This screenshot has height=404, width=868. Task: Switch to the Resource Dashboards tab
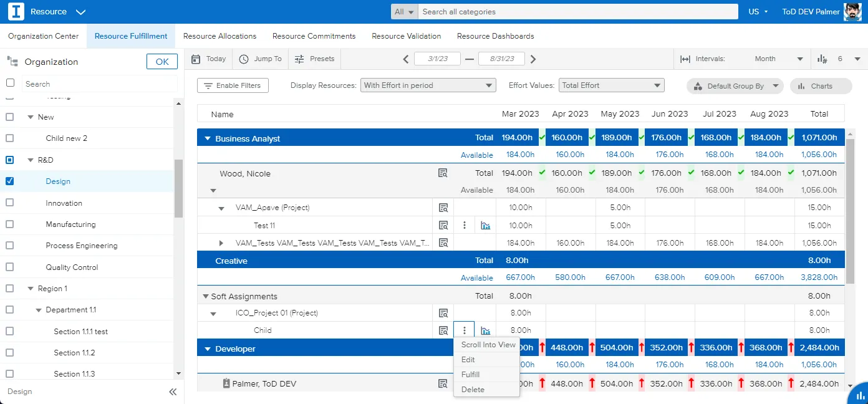496,36
